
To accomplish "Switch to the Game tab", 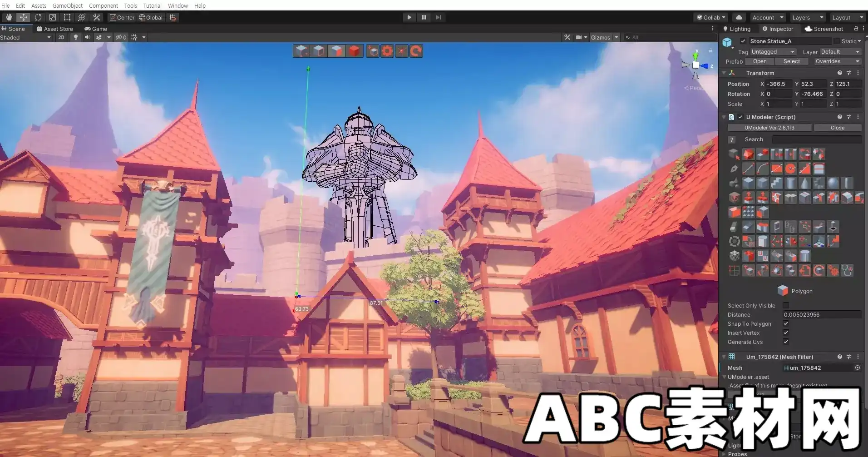I will point(96,29).
